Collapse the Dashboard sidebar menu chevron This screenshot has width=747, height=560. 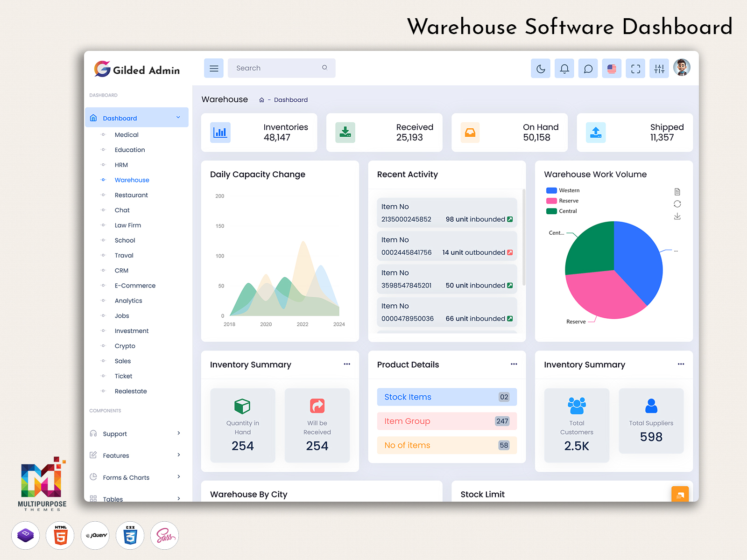(178, 118)
